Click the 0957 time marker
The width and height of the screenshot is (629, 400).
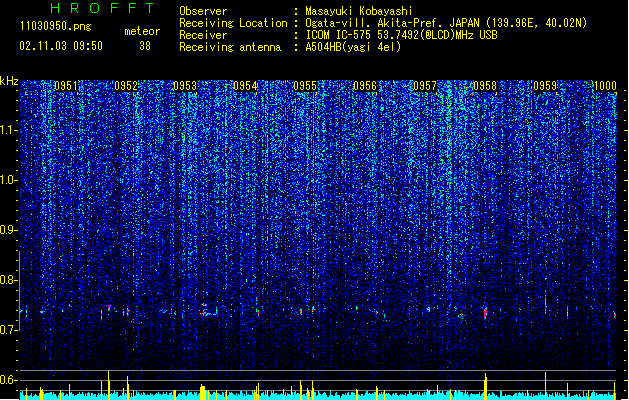click(425, 86)
